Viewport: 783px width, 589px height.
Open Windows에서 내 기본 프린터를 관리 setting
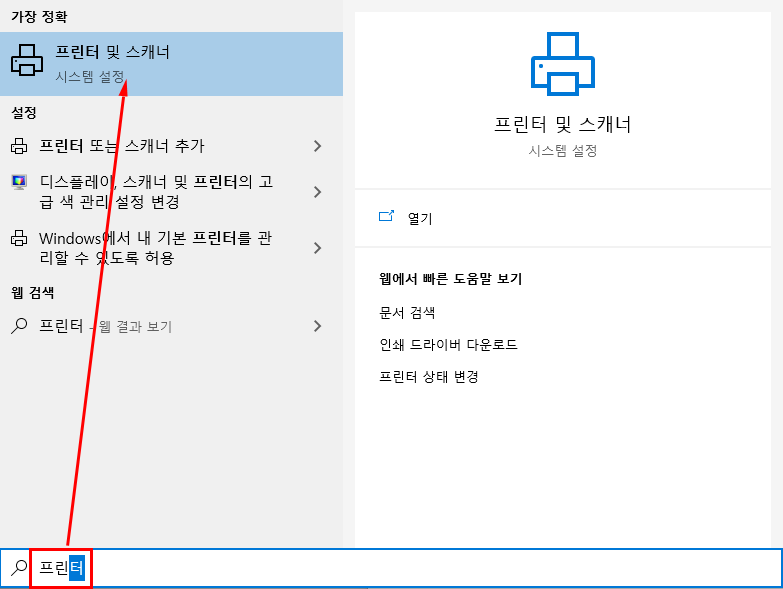(x=171, y=248)
